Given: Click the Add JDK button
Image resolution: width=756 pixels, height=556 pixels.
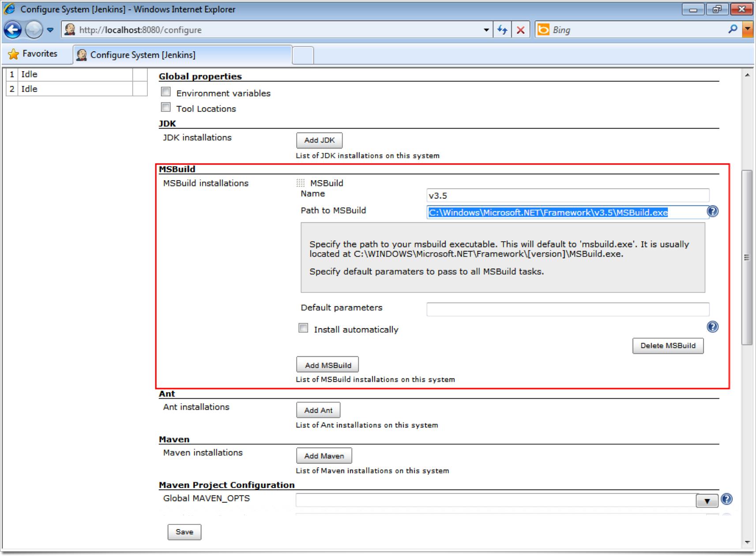Looking at the screenshot, I should [320, 140].
